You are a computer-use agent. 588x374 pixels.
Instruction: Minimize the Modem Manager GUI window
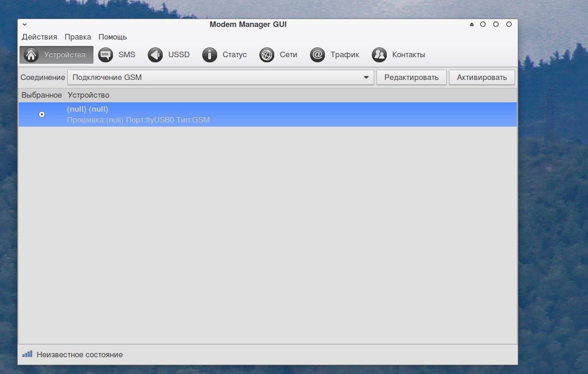click(483, 25)
